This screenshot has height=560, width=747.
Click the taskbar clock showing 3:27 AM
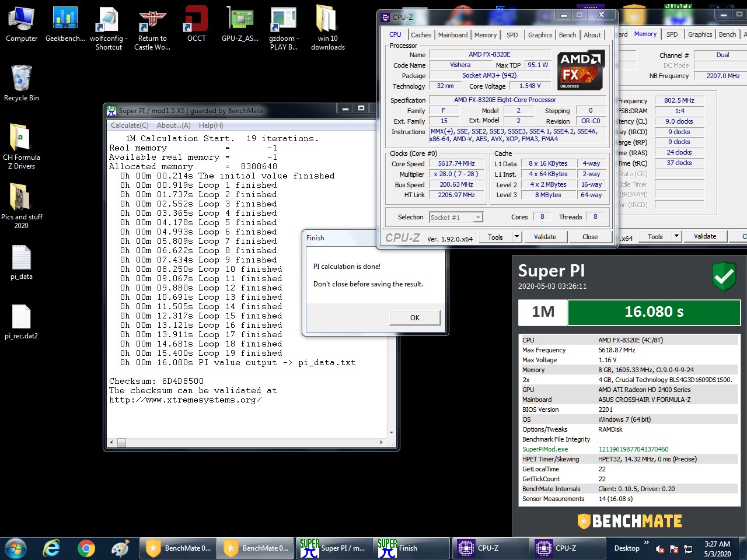pos(717,549)
